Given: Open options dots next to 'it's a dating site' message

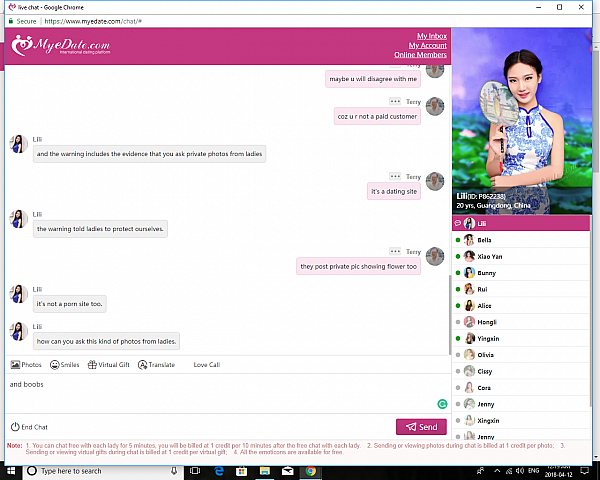Looking at the screenshot, I should pos(395,176).
